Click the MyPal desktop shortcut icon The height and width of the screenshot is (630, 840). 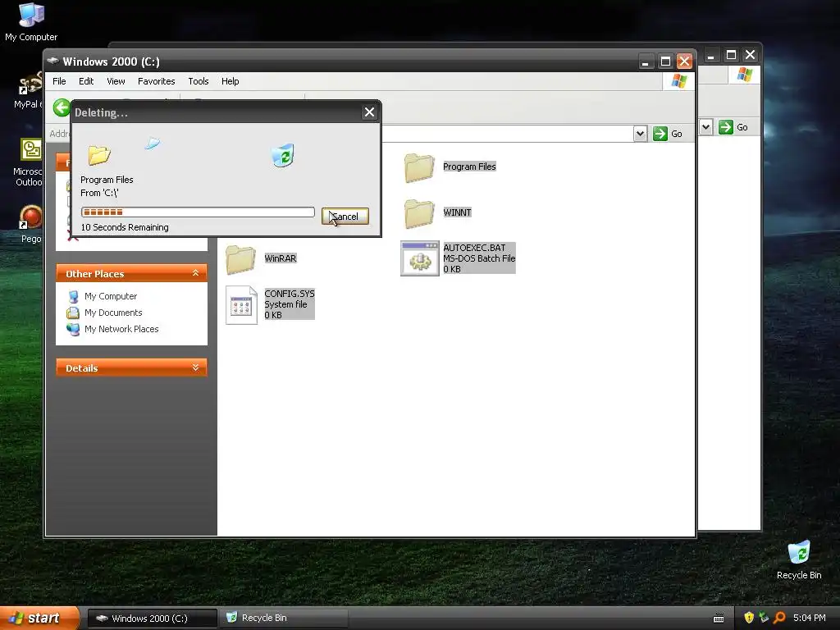[x=31, y=84]
